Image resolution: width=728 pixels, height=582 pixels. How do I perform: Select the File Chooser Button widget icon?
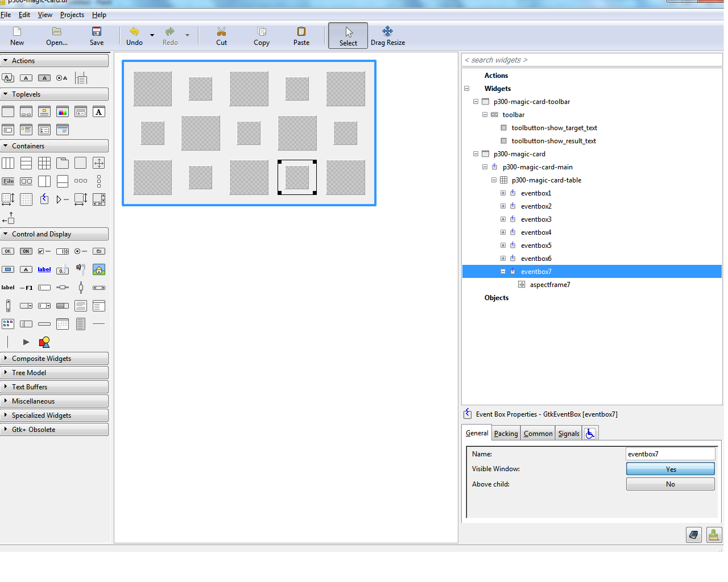coord(99,251)
